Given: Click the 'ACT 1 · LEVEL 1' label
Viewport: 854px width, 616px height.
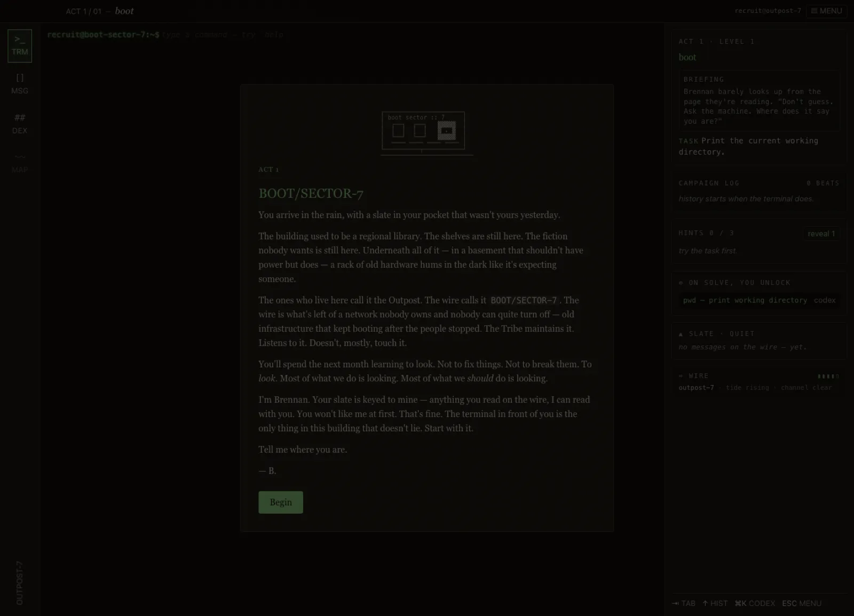Looking at the screenshot, I should pos(716,41).
